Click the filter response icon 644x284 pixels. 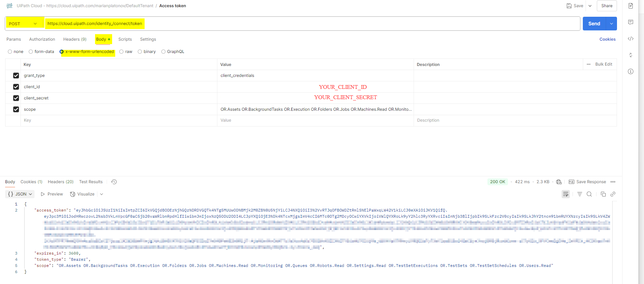coord(580,194)
